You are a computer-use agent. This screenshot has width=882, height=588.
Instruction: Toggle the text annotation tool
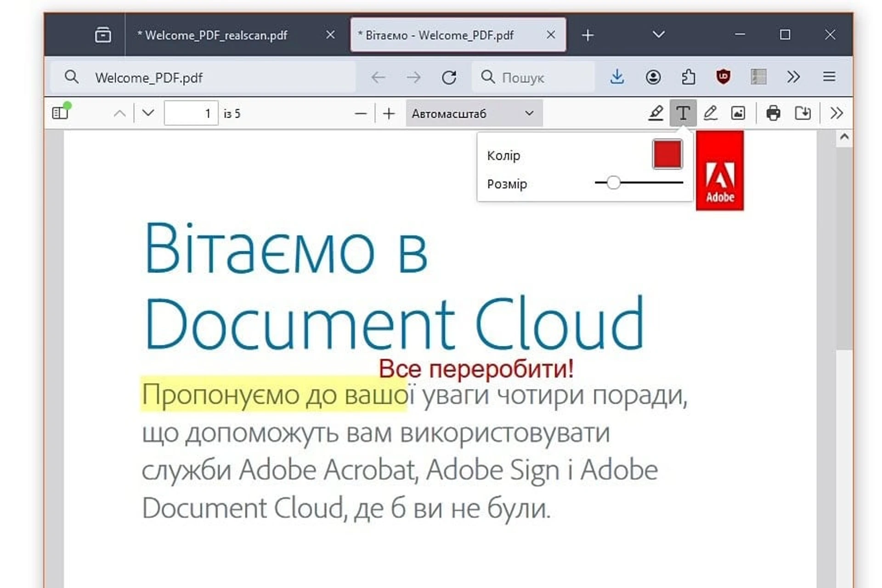pos(683,113)
